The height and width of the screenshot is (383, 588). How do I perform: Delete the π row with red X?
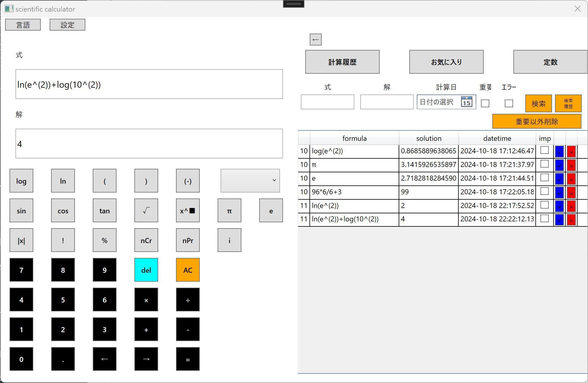[571, 165]
